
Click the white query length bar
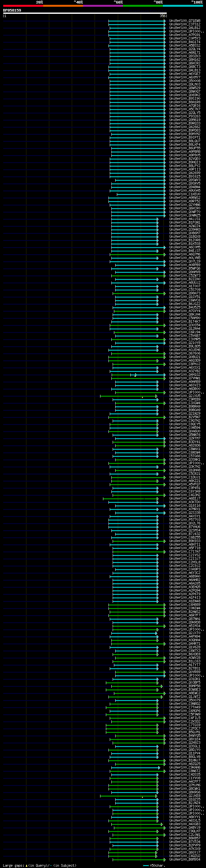(85, 14)
